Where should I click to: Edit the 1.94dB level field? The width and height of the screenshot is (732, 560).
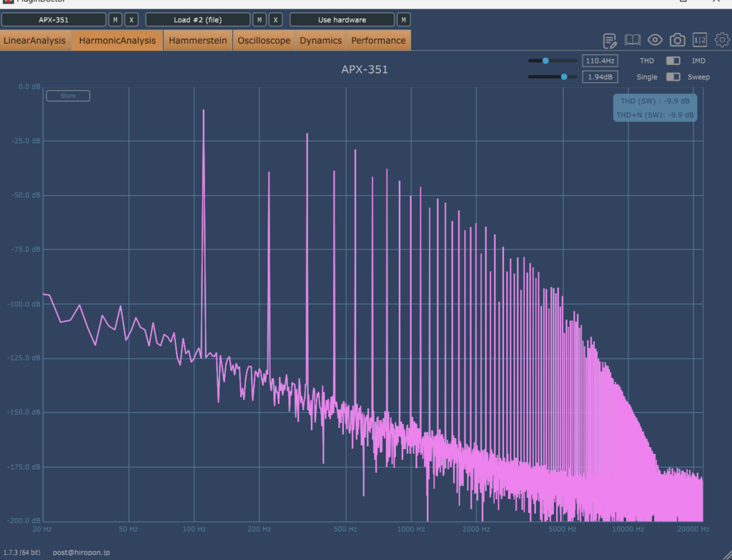pos(600,77)
